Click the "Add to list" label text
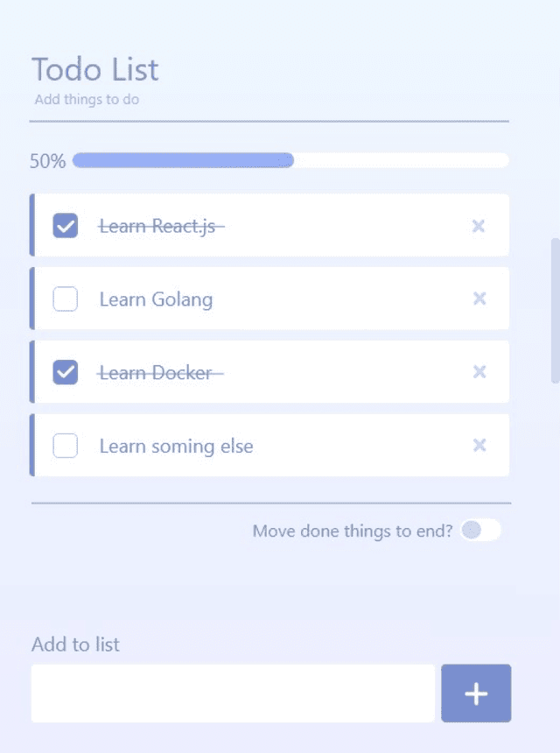 [x=75, y=644]
